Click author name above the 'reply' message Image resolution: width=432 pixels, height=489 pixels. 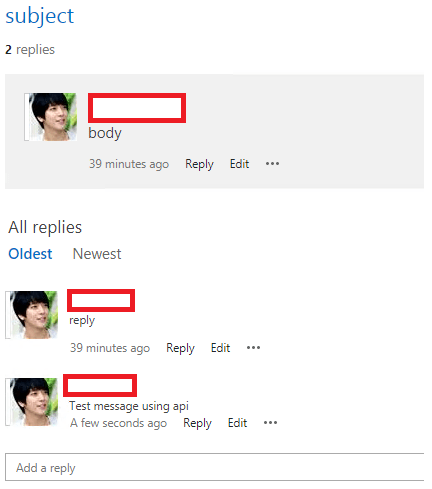click(x=101, y=300)
